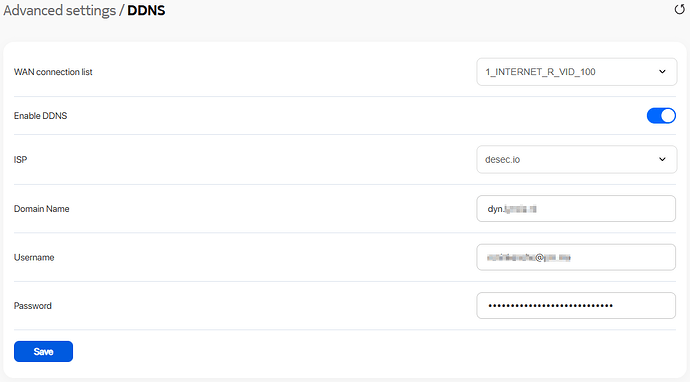Open Advanced settings breadcrumb link
Screen dimensions: 690x382
pos(59,10)
